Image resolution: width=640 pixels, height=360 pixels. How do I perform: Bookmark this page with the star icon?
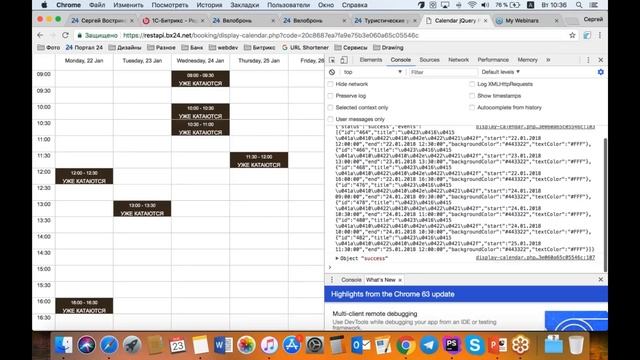click(572, 36)
